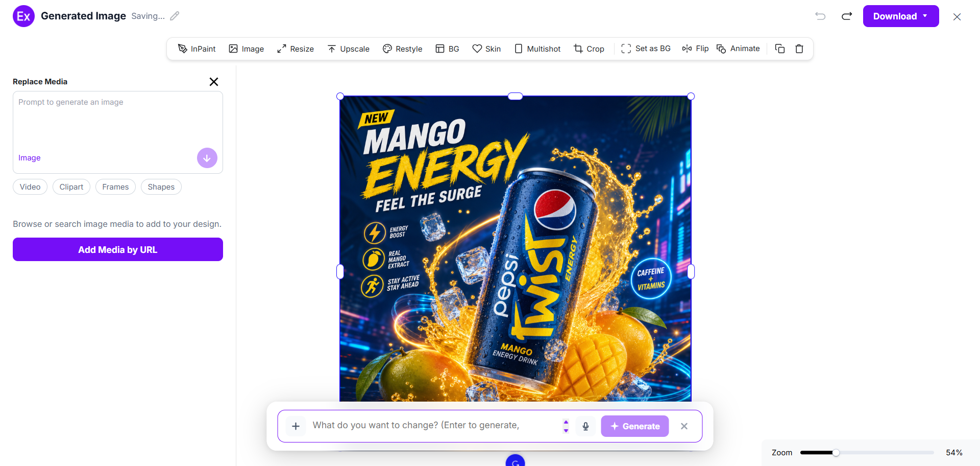Click the blue circular button below canvas
980x466 pixels.
pyautogui.click(x=515, y=460)
